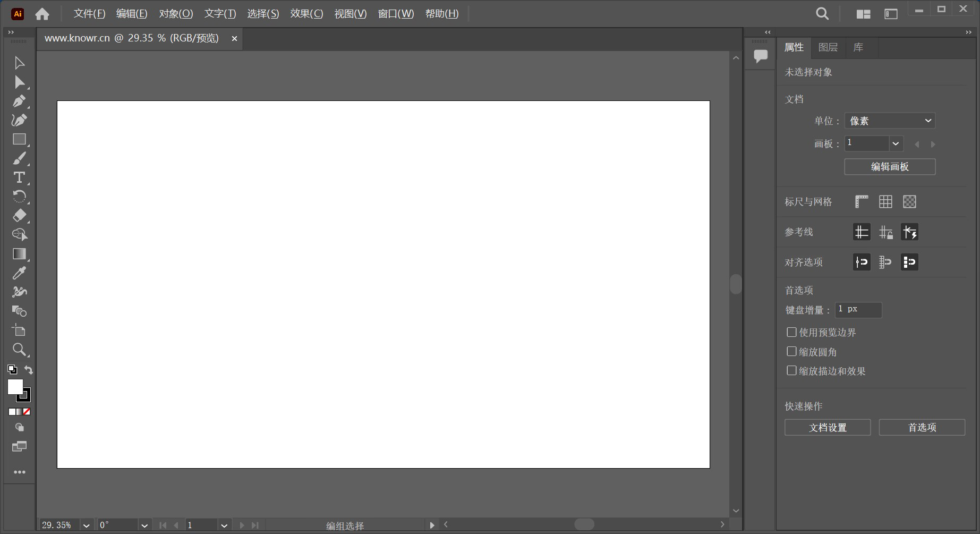The width and height of the screenshot is (980, 534).
Task: Open the 对象(O) menu
Action: click(x=176, y=14)
